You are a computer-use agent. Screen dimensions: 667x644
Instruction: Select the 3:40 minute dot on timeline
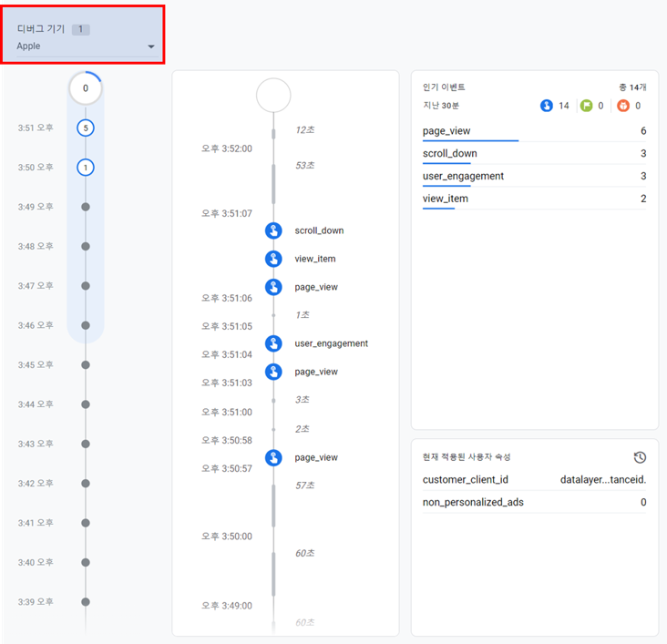pos(86,562)
